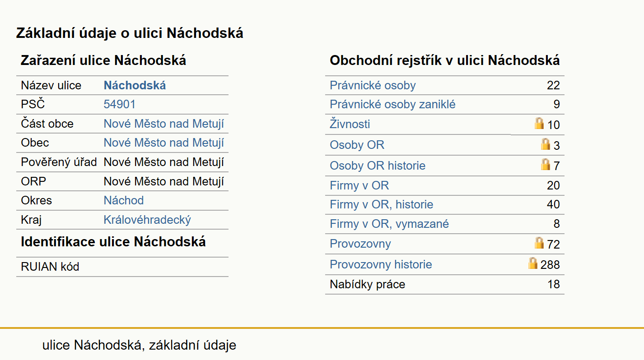Click the lock icon in Osoby OR row

click(x=546, y=144)
